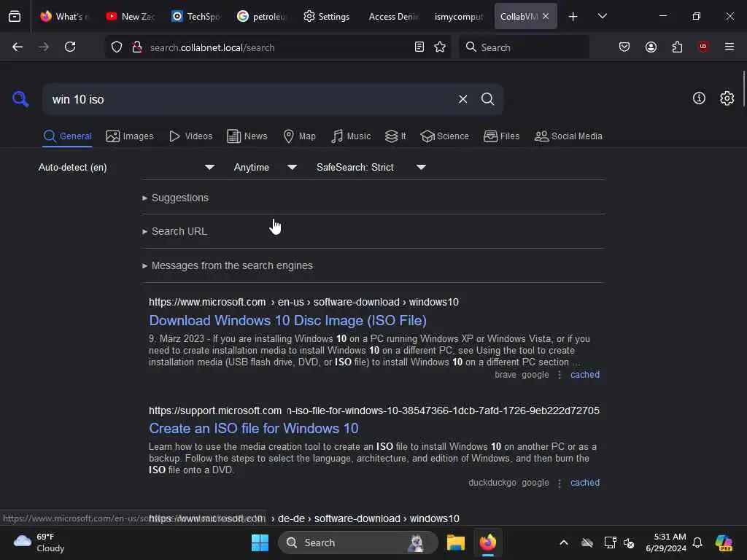The width and height of the screenshot is (747, 560).
Task: Click the Firefox taskbar icon
Action: [488, 542]
